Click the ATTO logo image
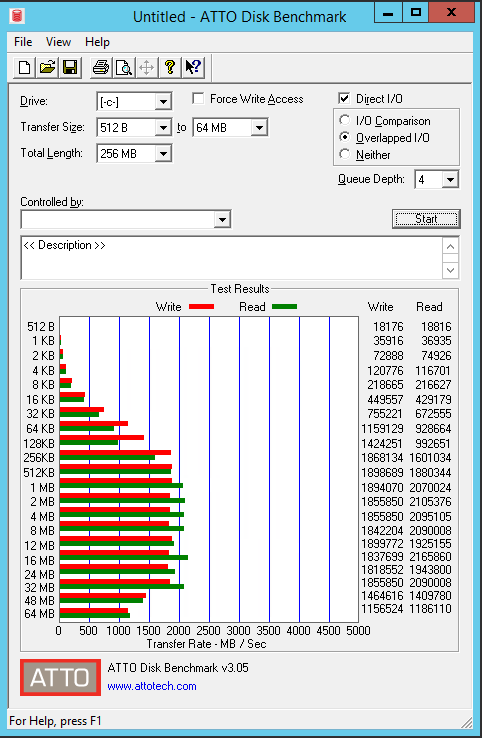 60,677
